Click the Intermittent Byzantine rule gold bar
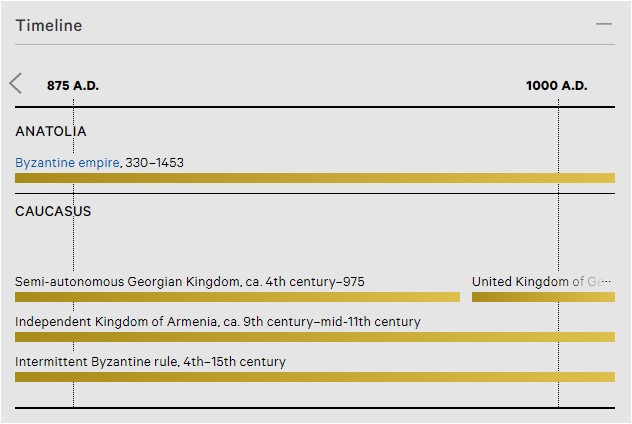The image size is (632, 424). pos(315,377)
